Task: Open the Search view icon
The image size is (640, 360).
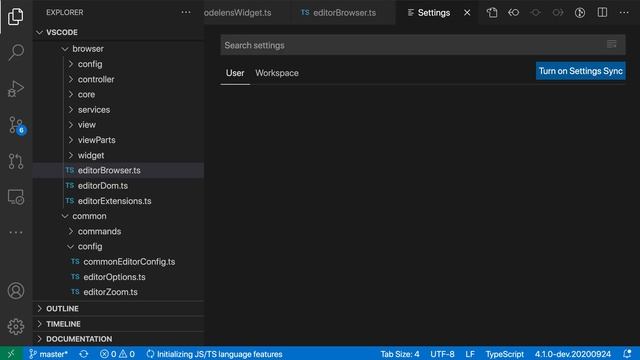Action: tap(16, 53)
